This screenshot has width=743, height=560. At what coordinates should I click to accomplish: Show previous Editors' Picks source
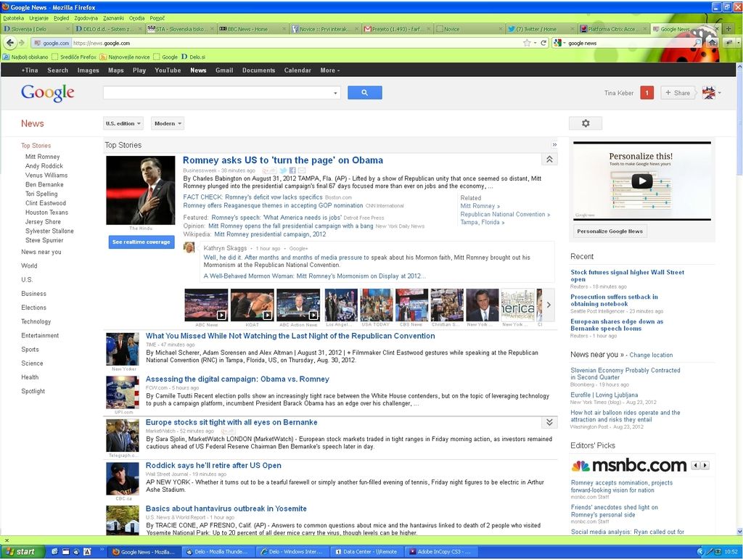[695, 465]
